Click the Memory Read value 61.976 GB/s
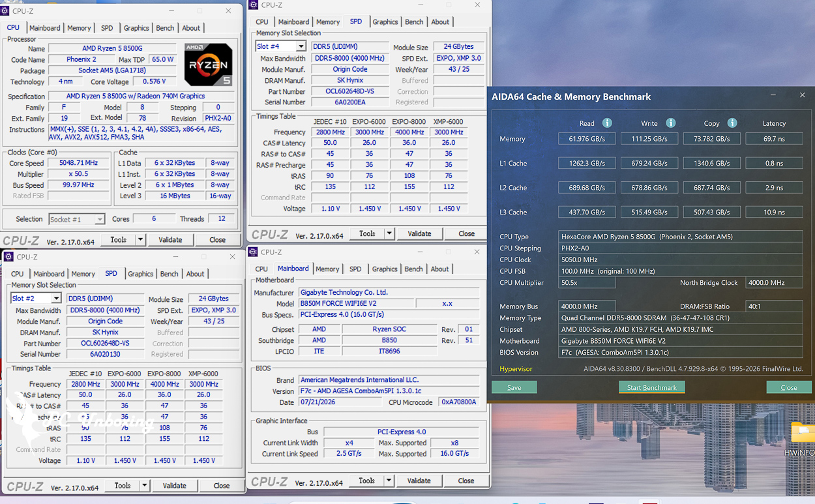The height and width of the screenshot is (504, 815). coord(587,139)
